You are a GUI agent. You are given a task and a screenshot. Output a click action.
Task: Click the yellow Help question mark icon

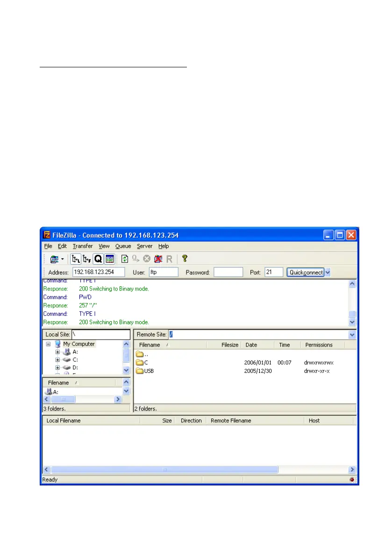[185, 258]
